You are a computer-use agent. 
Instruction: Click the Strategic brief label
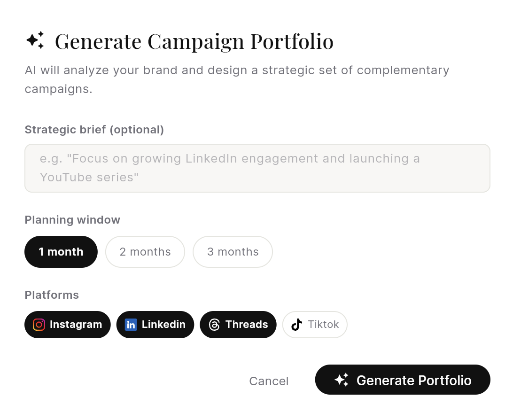point(94,130)
